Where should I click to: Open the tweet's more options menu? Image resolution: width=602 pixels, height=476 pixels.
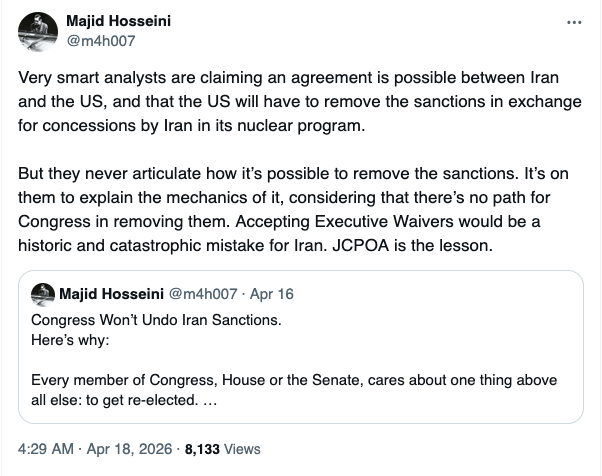click(x=573, y=22)
